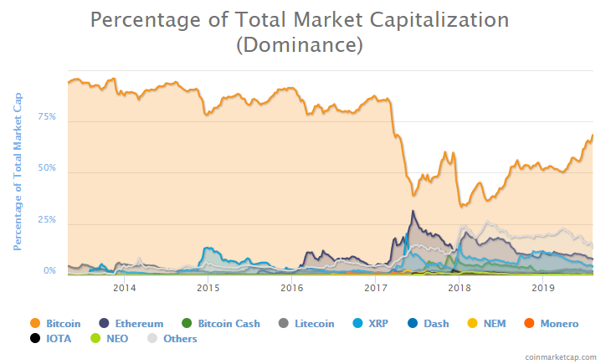Click the orange Bitcoin legend dot

[34, 324]
